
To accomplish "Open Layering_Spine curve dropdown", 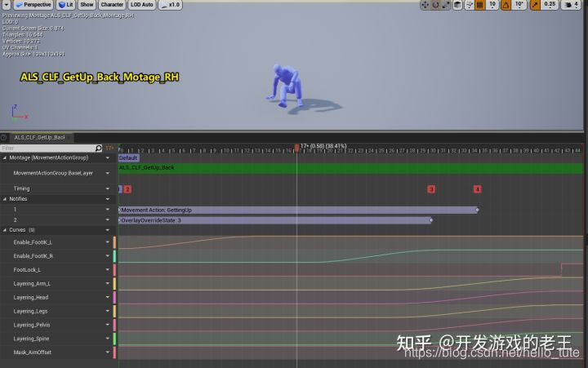I will (108, 339).
